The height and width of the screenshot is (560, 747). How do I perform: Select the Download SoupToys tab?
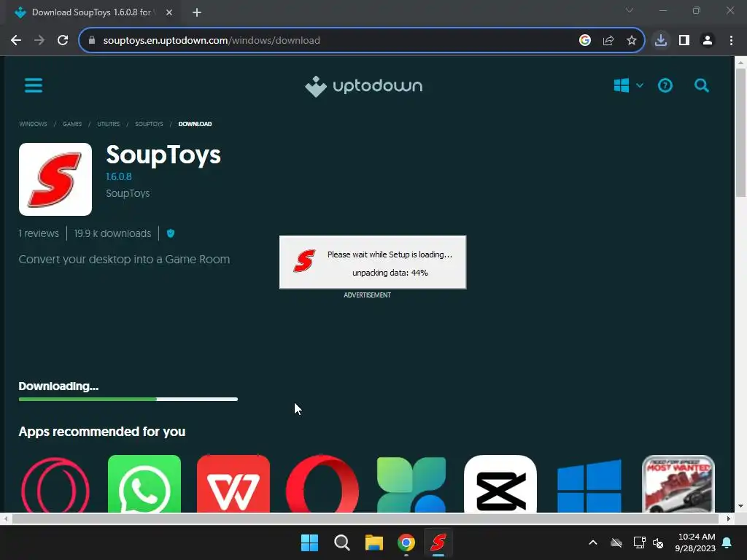[90, 12]
